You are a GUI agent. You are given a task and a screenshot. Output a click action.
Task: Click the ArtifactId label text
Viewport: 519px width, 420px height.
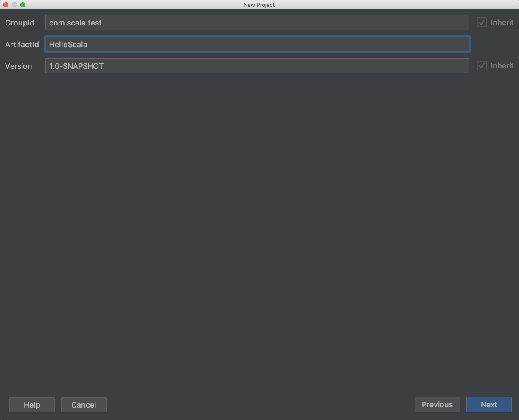pyautogui.click(x=22, y=44)
